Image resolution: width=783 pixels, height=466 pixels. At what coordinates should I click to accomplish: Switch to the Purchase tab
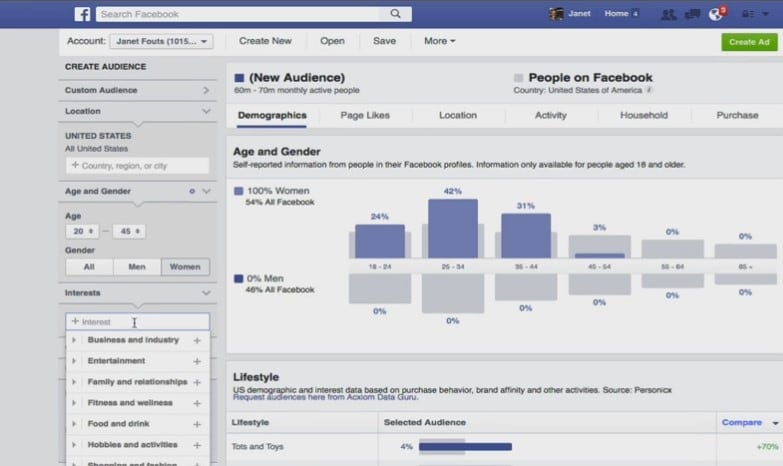click(738, 115)
